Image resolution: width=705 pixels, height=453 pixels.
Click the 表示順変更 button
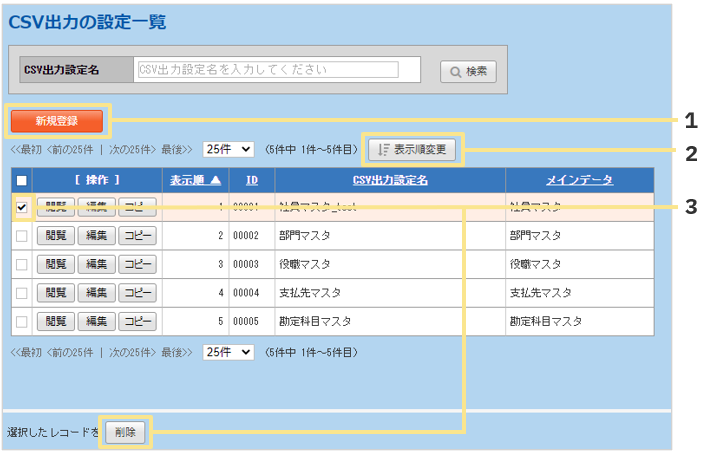pyautogui.click(x=412, y=150)
